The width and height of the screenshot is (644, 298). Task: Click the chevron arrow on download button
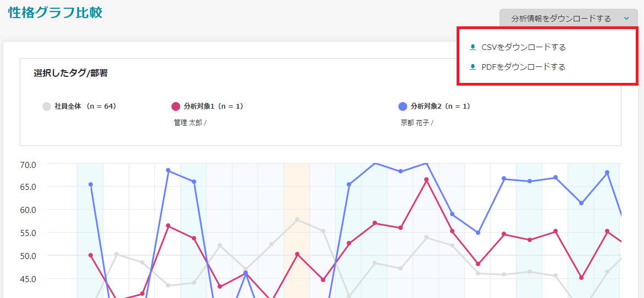point(626,19)
